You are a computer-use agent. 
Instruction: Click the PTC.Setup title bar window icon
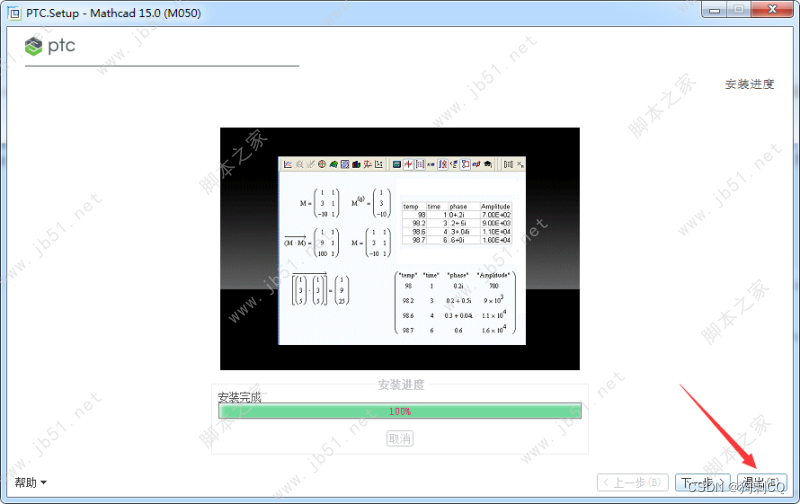point(14,13)
